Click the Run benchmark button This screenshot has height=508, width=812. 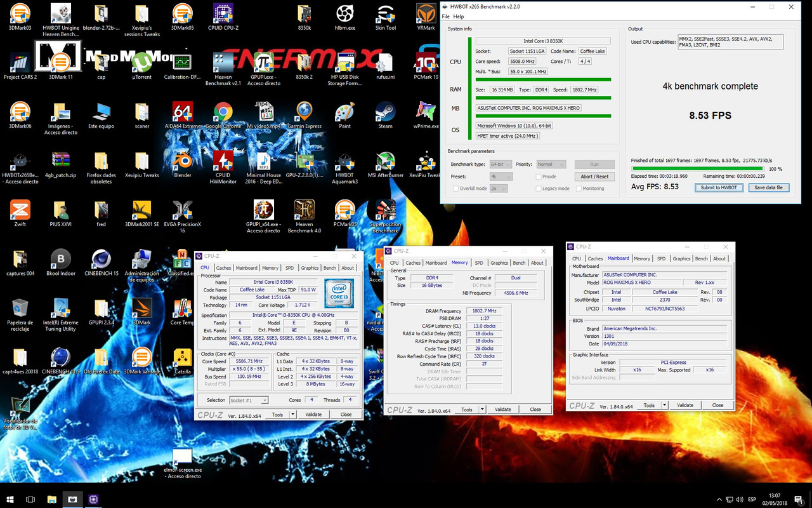[594, 164]
